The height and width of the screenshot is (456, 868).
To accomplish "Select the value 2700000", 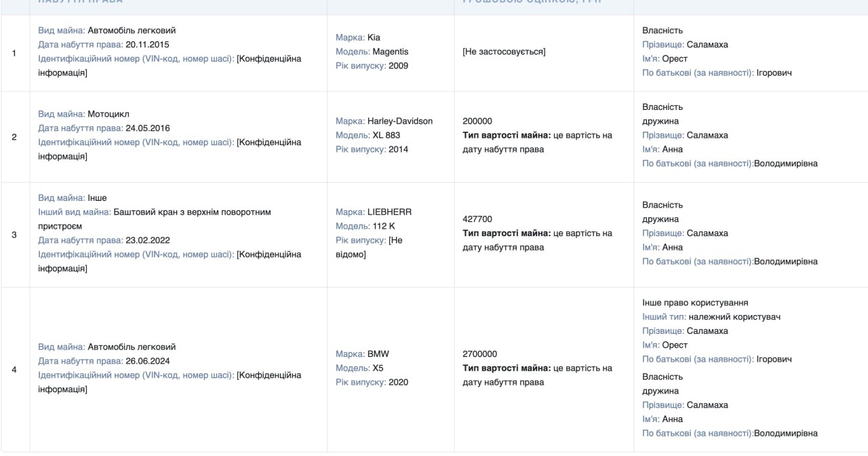I will pyautogui.click(x=480, y=354).
